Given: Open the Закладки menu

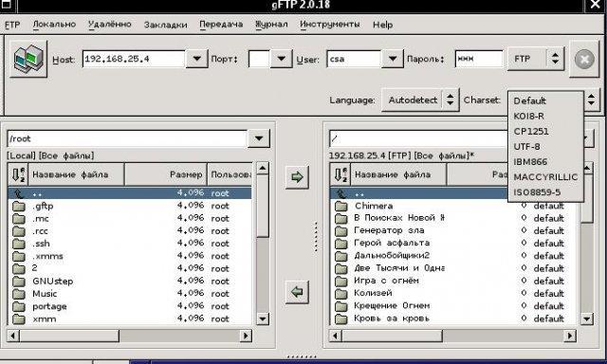Looking at the screenshot, I should [166, 25].
